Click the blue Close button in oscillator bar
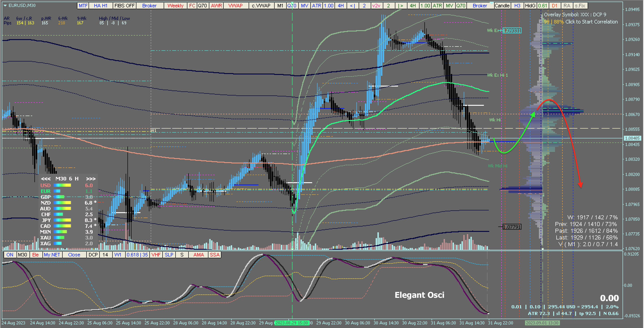The width and height of the screenshot is (644, 328). pos(74,255)
